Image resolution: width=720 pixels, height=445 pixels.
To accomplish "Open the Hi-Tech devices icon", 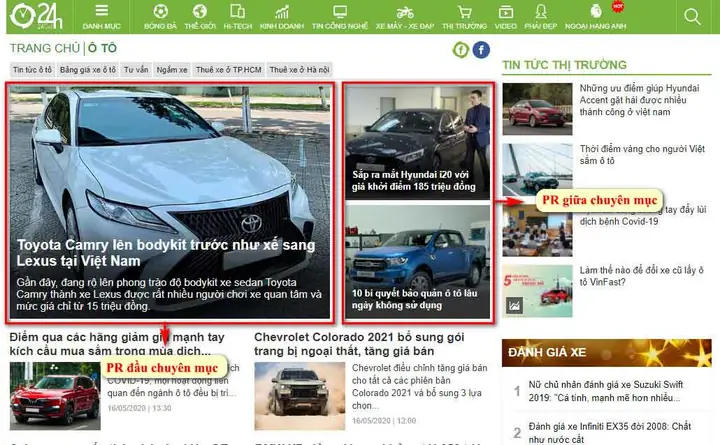I will point(237,11).
